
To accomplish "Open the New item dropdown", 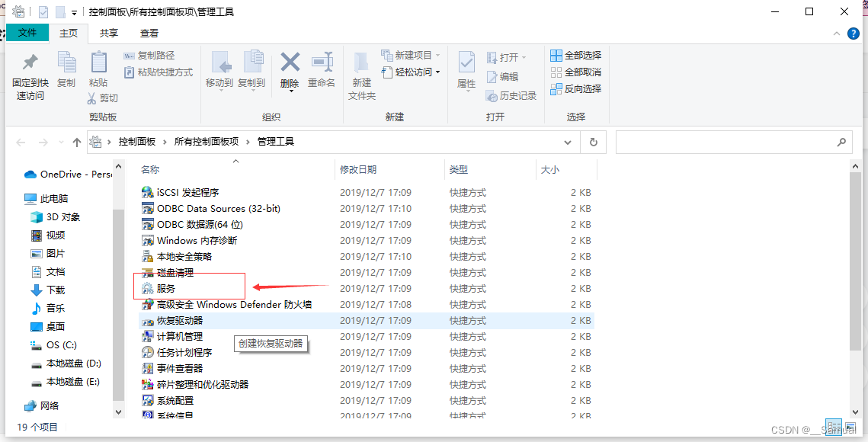I will (x=410, y=56).
